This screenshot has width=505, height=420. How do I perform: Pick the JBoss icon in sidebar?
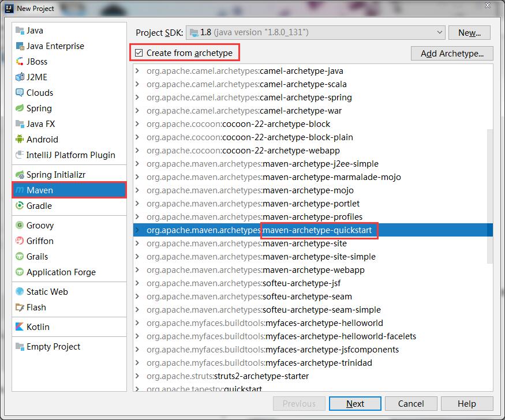coord(20,62)
